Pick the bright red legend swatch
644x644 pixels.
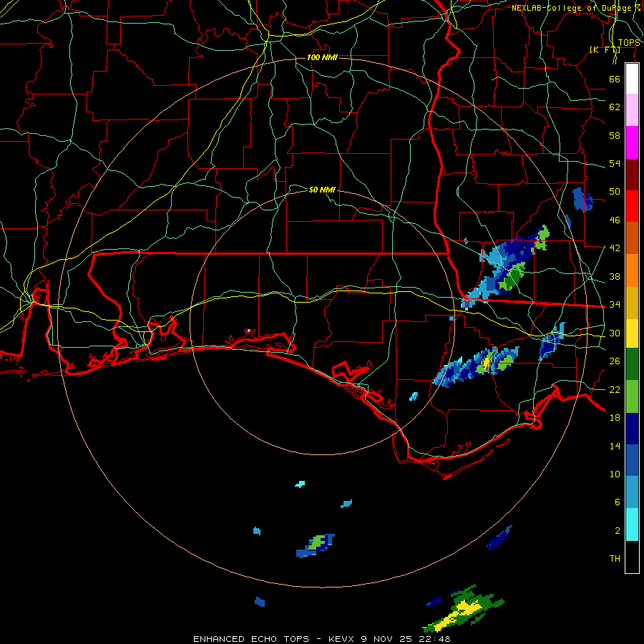pos(632,206)
